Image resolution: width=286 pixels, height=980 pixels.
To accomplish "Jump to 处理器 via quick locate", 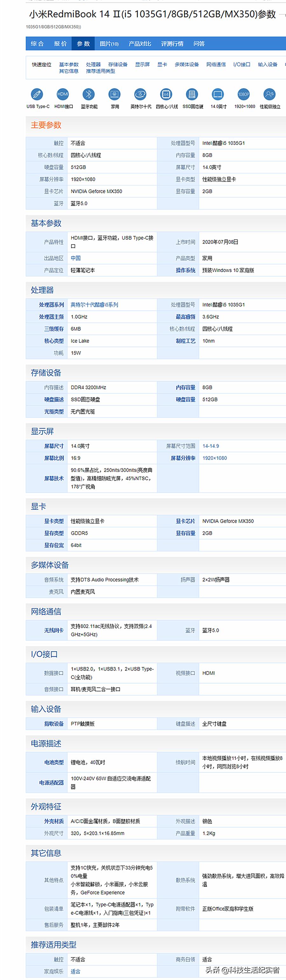I will pos(93,65).
